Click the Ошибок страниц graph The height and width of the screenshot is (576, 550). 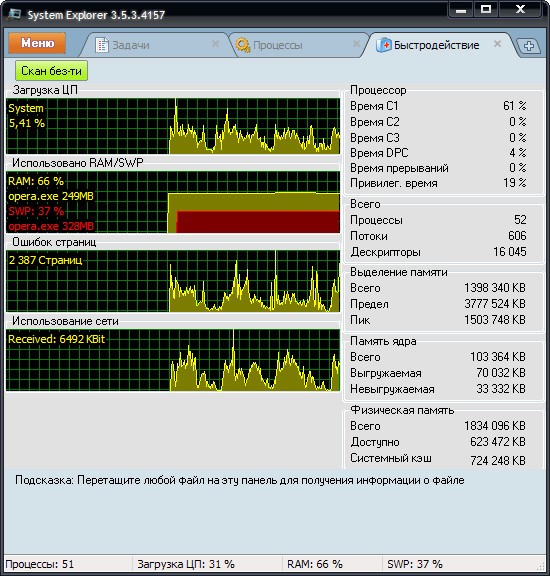173,281
